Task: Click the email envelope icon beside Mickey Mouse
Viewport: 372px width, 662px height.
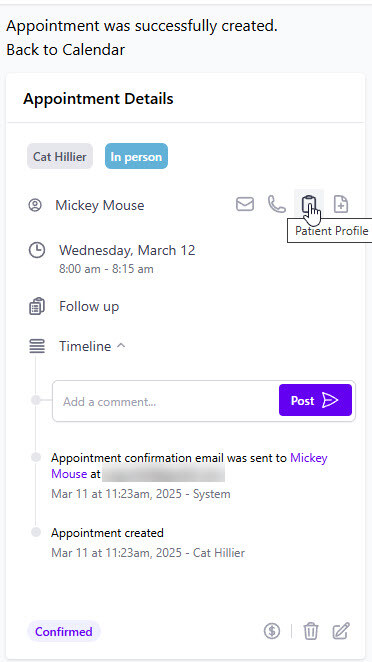Action: [245, 205]
